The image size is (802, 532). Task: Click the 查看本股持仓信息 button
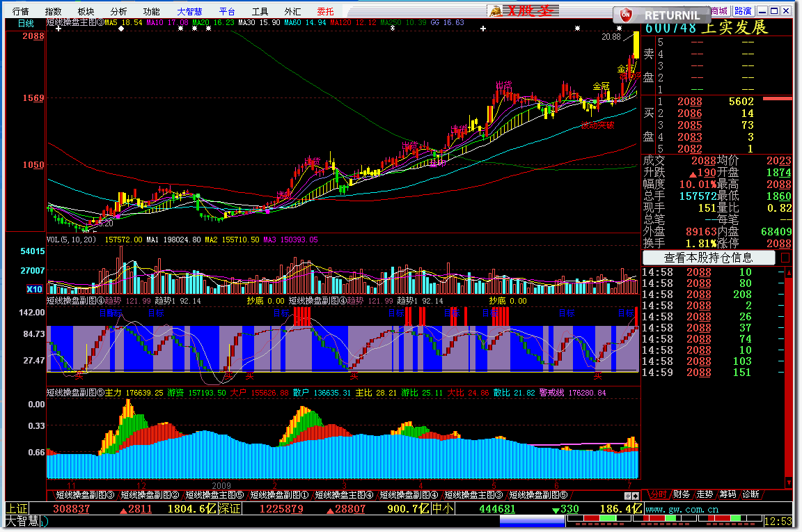pyautogui.click(x=709, y=258)
